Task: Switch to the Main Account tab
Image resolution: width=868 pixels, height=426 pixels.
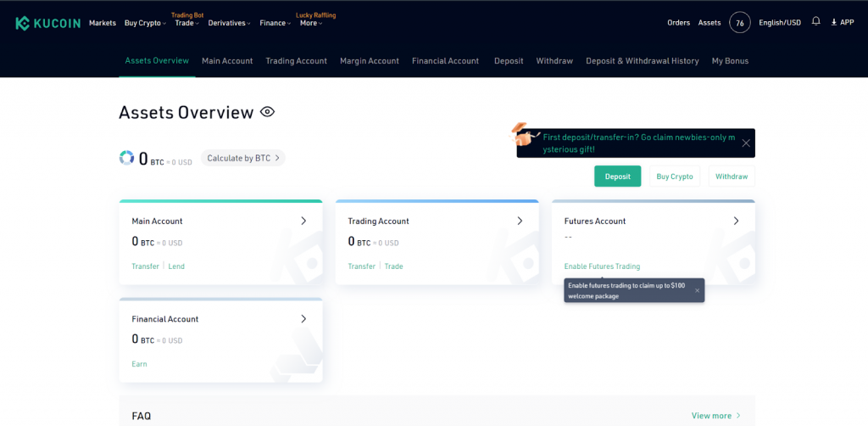Action: tap(227, 61)
